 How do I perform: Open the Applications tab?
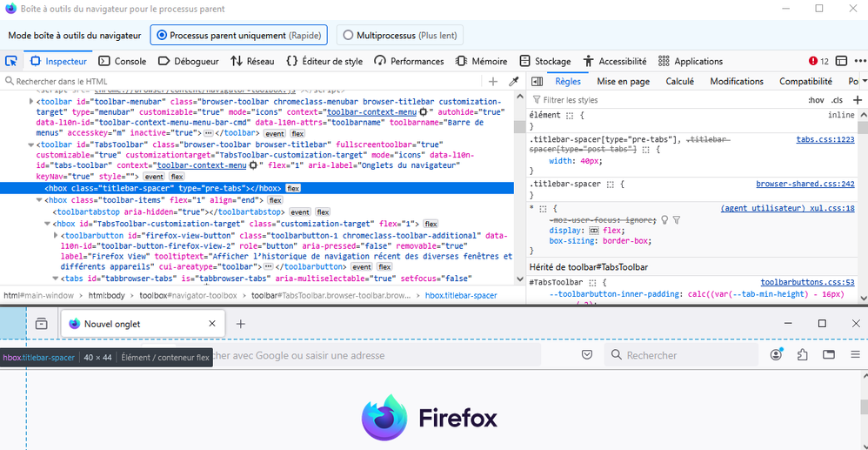pos(691,61)
